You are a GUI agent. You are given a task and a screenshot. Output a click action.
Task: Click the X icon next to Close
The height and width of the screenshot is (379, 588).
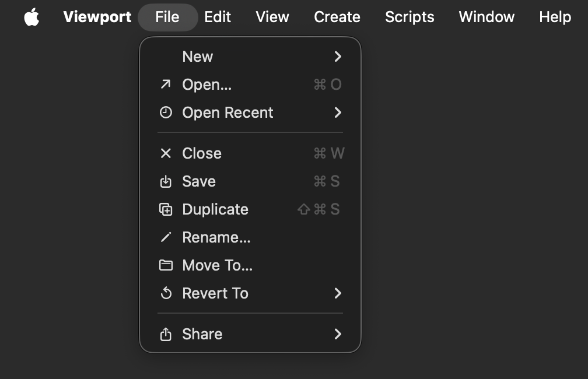[166, 153]
